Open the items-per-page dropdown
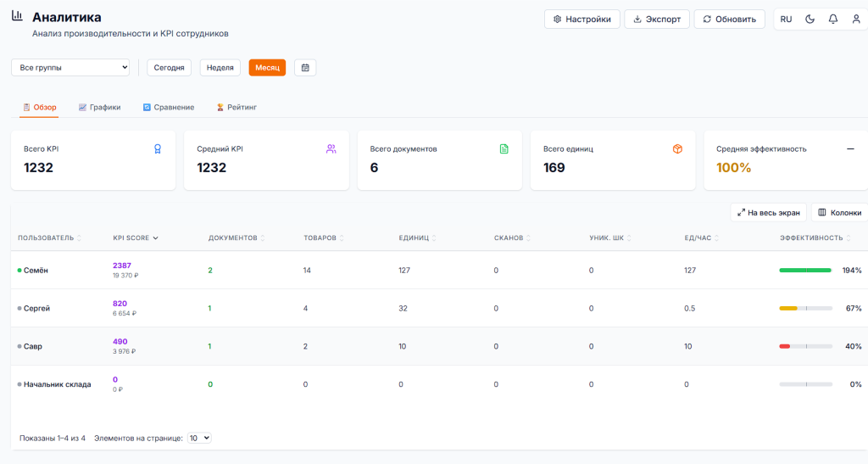The height and width of the screenshot is (464, 868). coord(199,439)
